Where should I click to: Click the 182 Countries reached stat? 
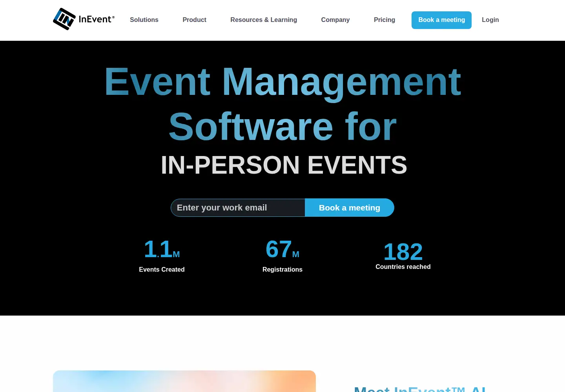click(403, 256)
